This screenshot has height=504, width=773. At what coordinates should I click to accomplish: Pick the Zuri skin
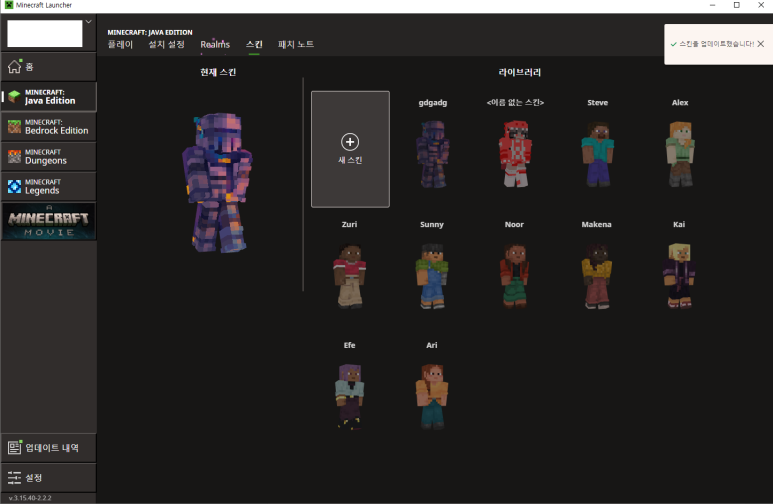point(350,276)
